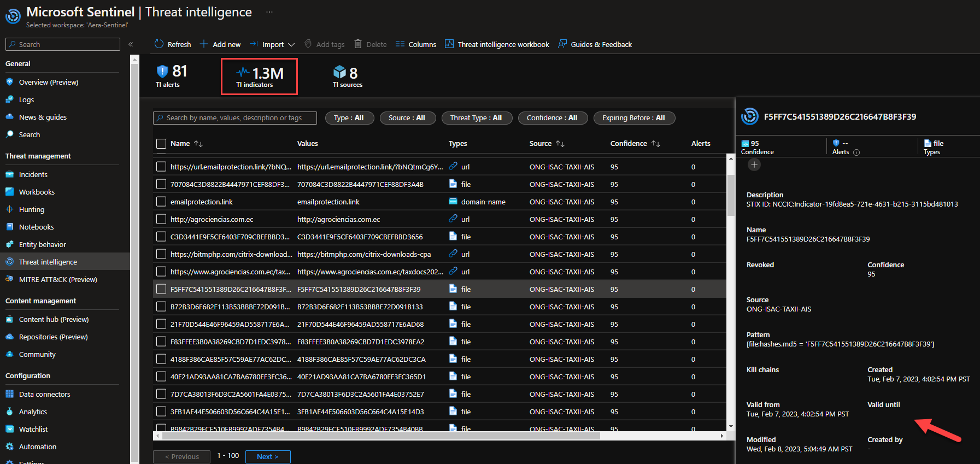Open Watchlist sidebar item
This screenshot has height=464, width=980.
point(33,429)
